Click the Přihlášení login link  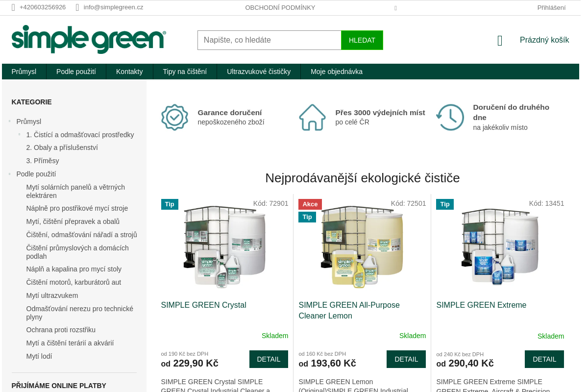[x=551, y=7]
